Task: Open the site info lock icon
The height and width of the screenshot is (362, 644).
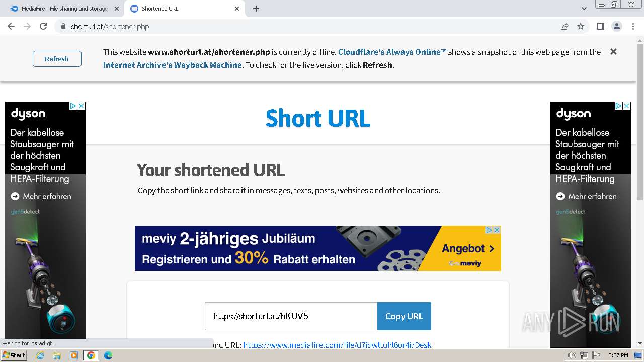Action: point(63,26)
